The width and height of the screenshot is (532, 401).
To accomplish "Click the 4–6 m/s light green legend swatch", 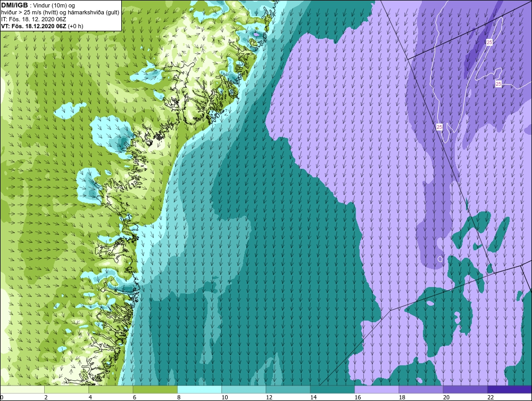I will pos(111,389).
